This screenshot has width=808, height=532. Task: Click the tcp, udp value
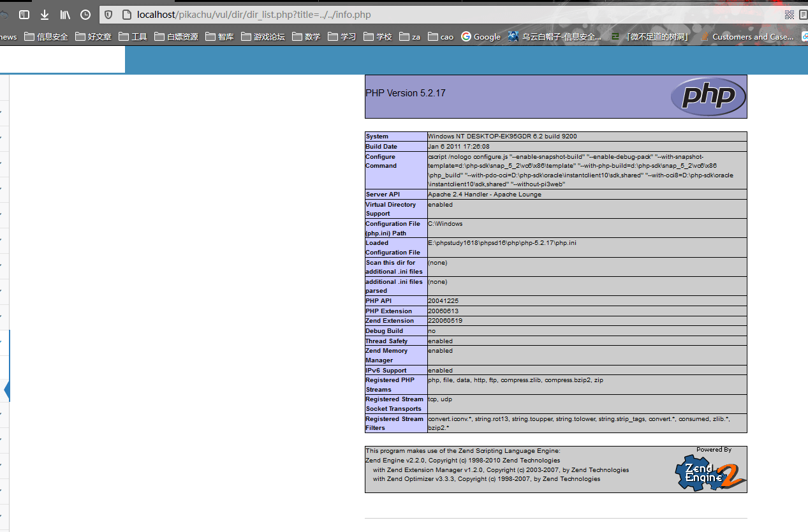click(440, 399)
